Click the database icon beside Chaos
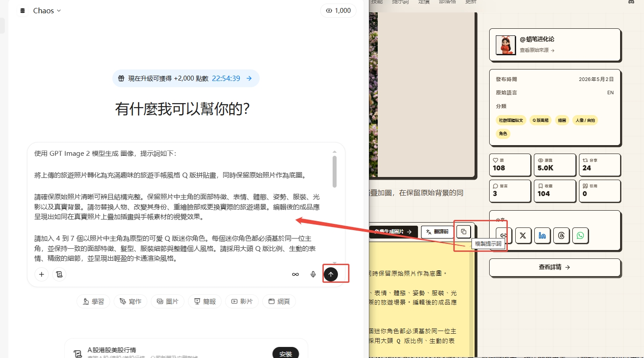This screenshot has width=644, height=358. tap(23, 11)
